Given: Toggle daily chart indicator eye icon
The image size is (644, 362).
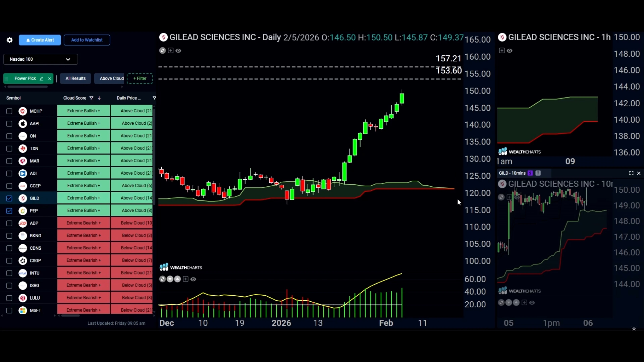Looking at the screenshot, I should [x=178, y=51].
